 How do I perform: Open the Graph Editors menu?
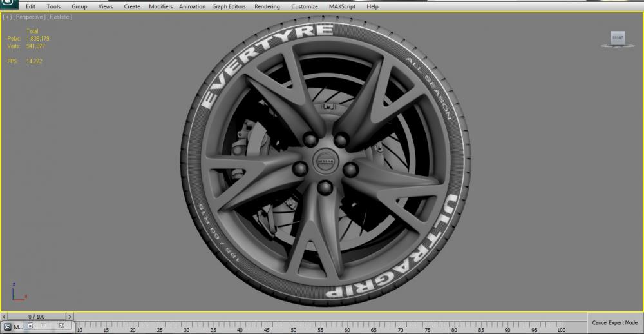pyautogui.click(x=229, y=6)
